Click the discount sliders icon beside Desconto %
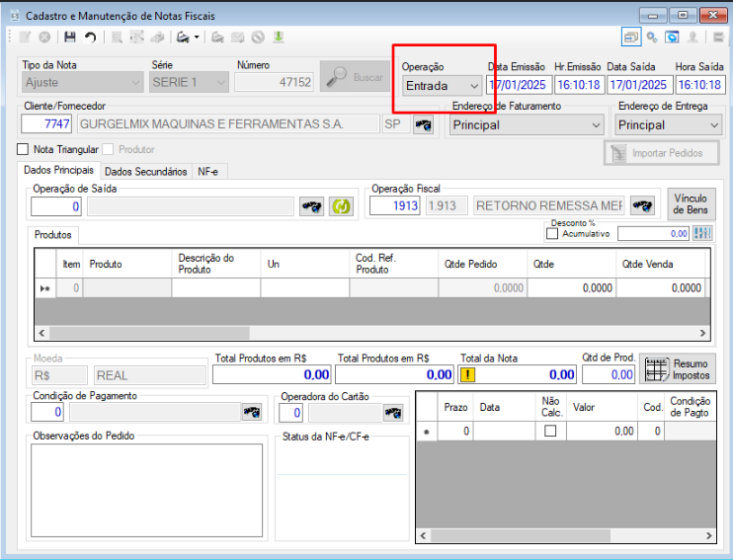Viewport: 733px width, 560px height. click(x=702, y=233)
